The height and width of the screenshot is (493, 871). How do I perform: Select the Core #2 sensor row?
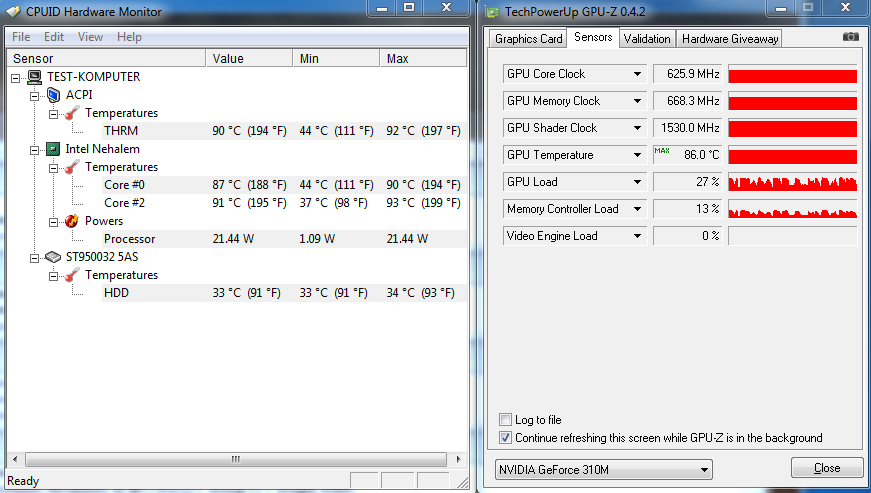click(284, 203)
